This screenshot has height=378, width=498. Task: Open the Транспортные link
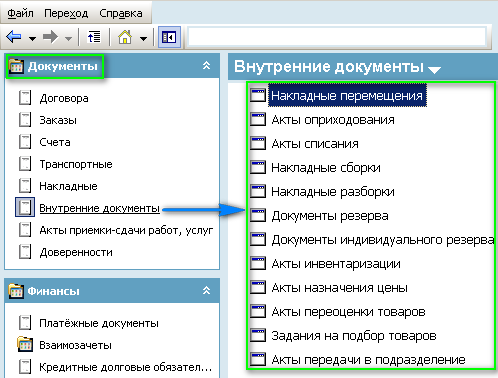(76, 164)
